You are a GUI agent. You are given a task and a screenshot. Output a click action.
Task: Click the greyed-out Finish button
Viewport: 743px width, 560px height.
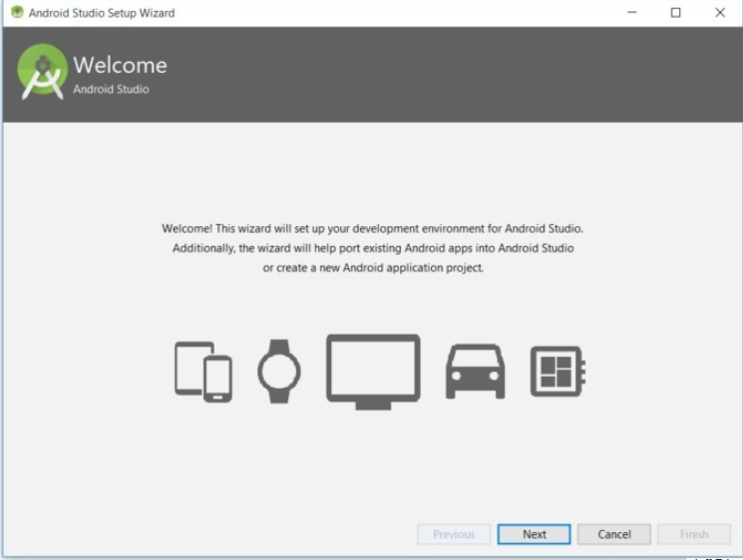click(x=694, y=534)
